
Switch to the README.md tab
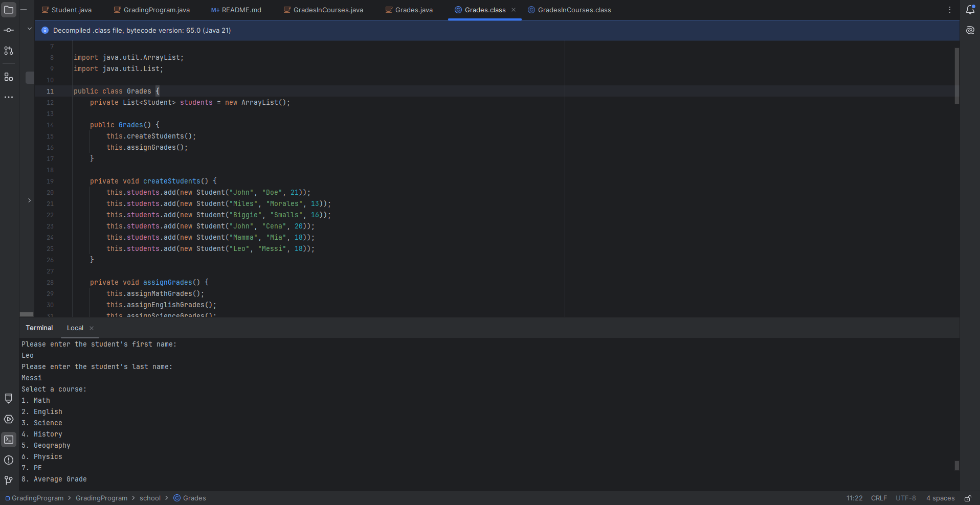click(241, 10)
